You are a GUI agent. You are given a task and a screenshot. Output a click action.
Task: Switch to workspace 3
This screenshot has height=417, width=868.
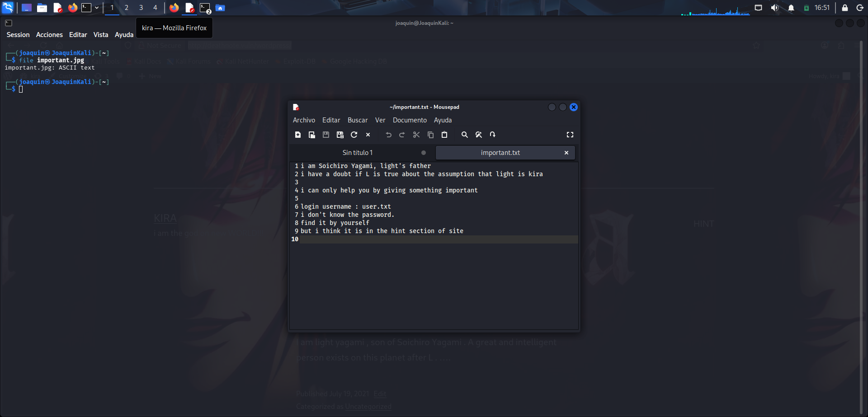141,8
